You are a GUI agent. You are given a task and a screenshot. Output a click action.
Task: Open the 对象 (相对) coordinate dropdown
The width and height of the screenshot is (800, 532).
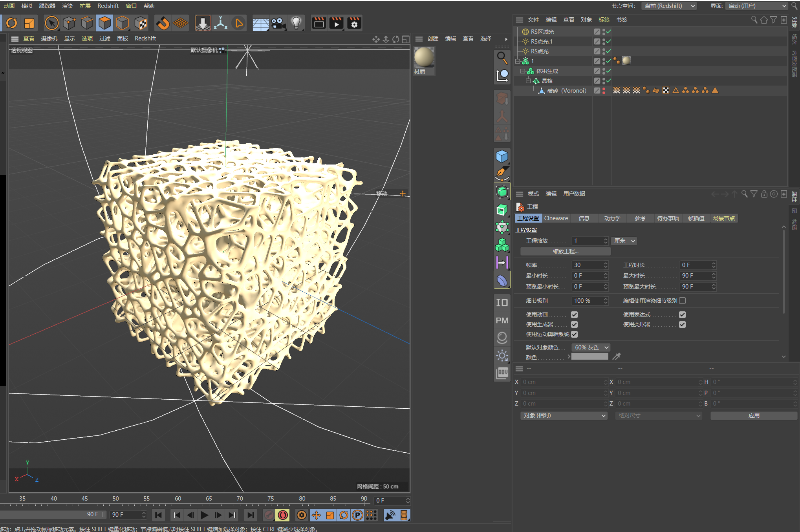tap(564, 415)
